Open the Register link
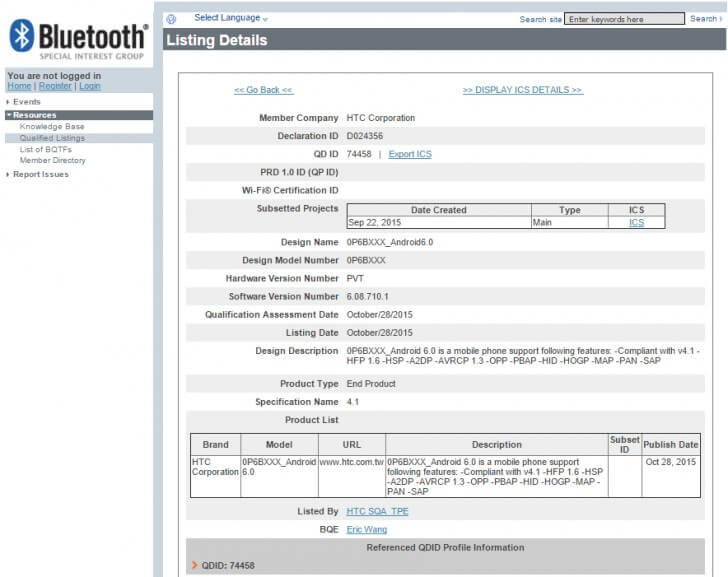Screen dimensions: 728x577 point(55,86)
